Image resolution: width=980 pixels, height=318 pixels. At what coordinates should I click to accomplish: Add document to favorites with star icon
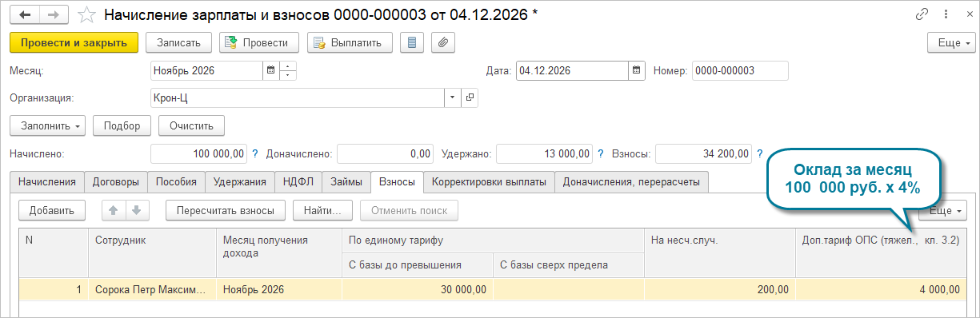click(x=86, y=15)
